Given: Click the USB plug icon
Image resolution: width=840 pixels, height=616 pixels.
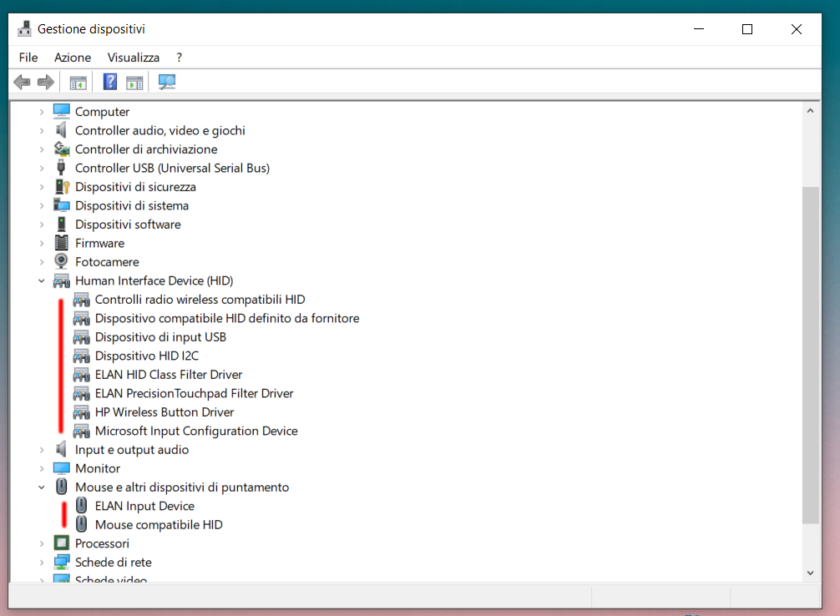Looking at the screenshot, I should click(x=62, y=168).
